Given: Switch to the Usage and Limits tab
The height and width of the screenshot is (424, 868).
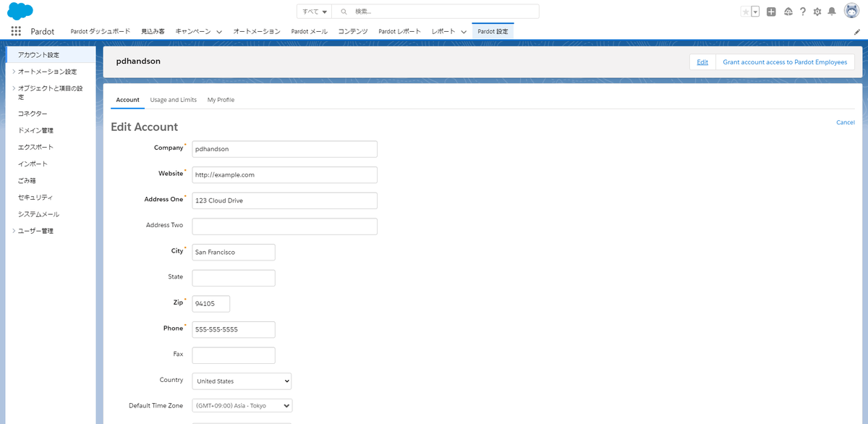Looking at the screenshot, I should (x=173, y=100).
